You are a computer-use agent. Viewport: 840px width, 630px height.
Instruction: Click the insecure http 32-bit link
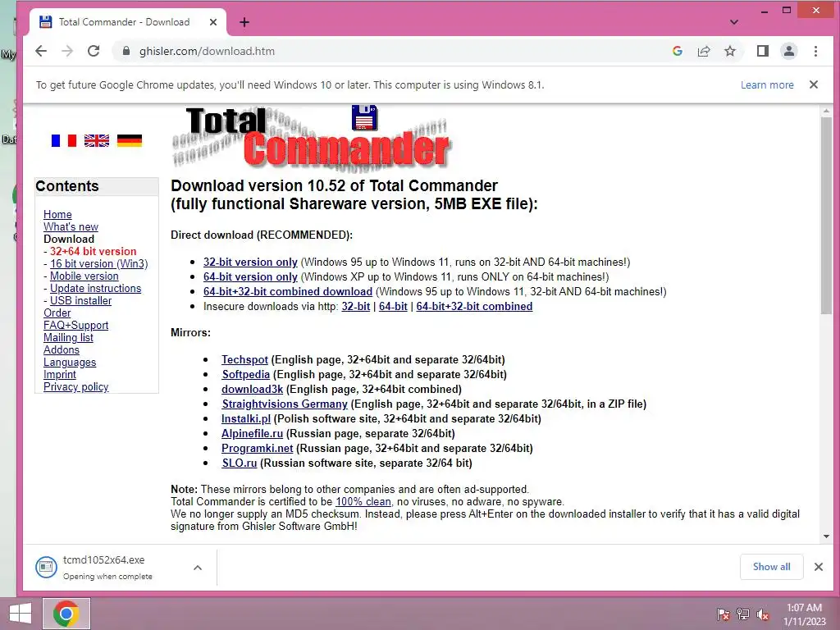pyautogui.click(x=356, y=307)
